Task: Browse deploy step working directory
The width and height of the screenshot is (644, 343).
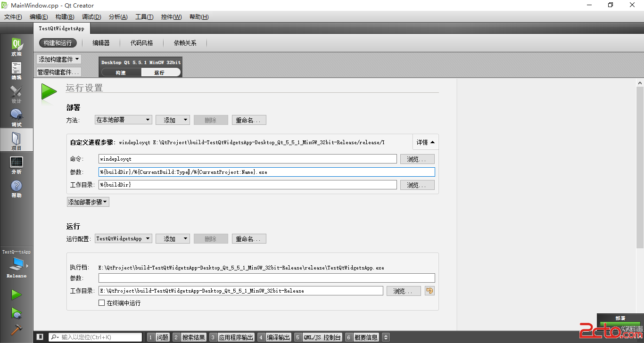Action: tap(417, 185)
